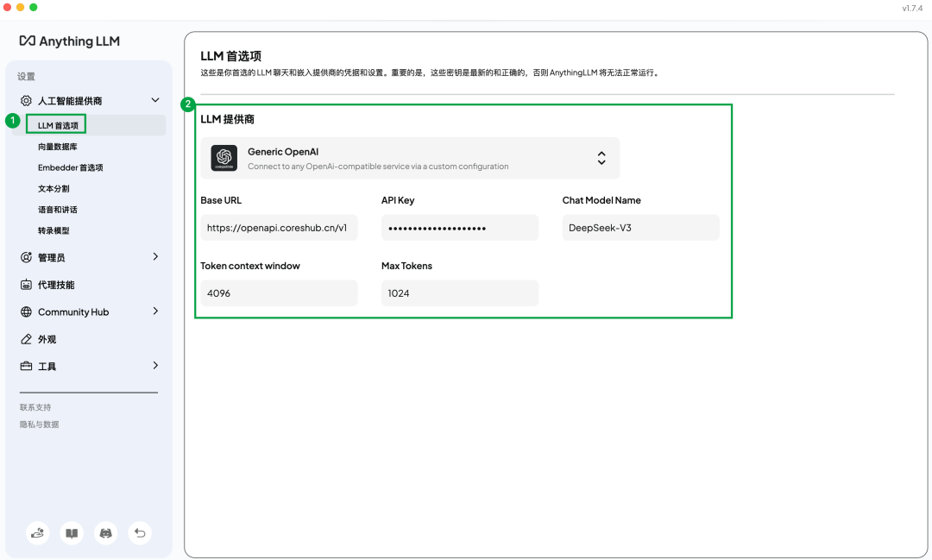Viewport: 932px width, 560px height.
Task: Collapse the 人工智能提供商 section chevron
Action: pyautogui.click(x=155, y=100)
